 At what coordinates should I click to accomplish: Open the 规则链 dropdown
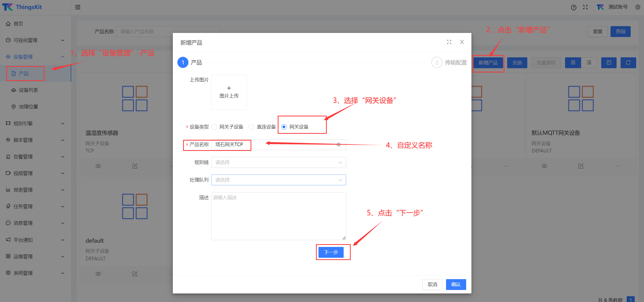pos(279,162)
